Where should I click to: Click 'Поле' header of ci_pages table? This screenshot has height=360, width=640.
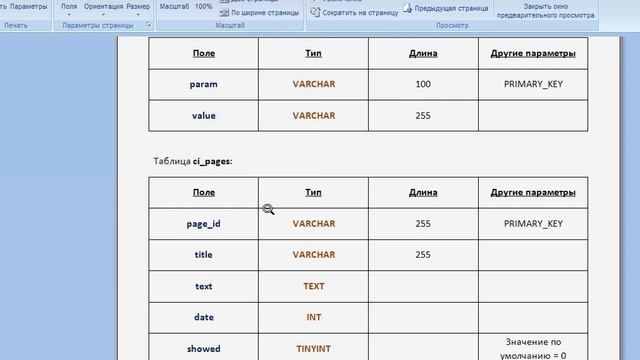click(x=204, y=192)
